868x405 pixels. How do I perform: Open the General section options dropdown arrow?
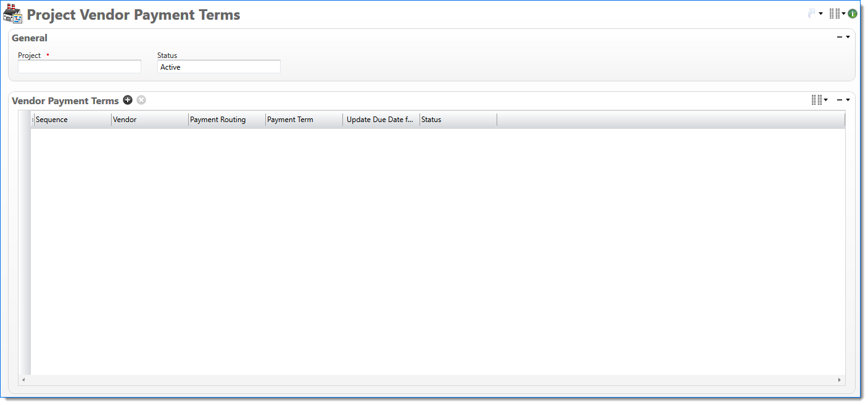(848, 37)
